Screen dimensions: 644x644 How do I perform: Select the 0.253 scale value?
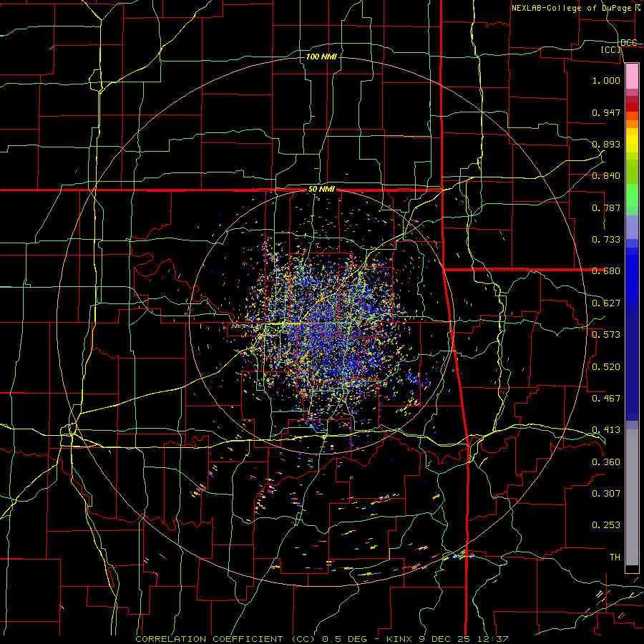tap(606, 525)
